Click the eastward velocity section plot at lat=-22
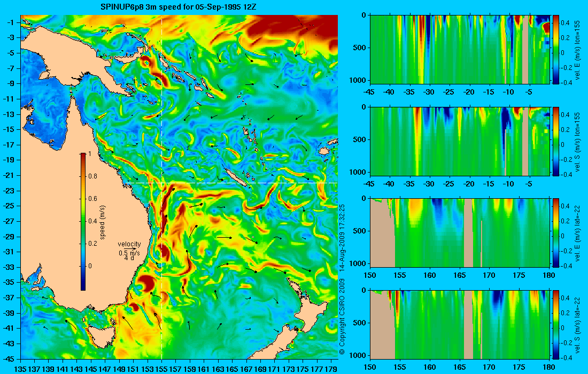The image size is (588, 374). pos(460,233)
